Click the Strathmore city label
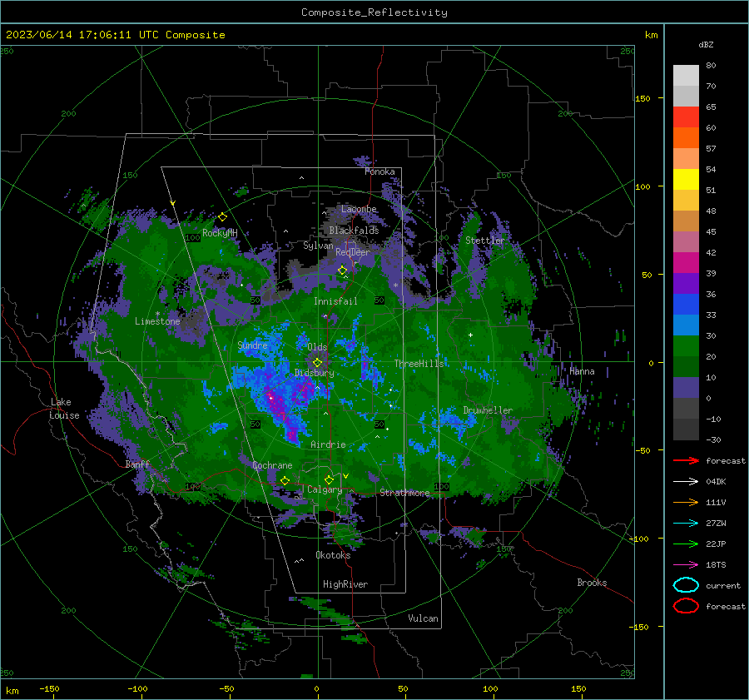749x700 pixels. tap(404, 493)
